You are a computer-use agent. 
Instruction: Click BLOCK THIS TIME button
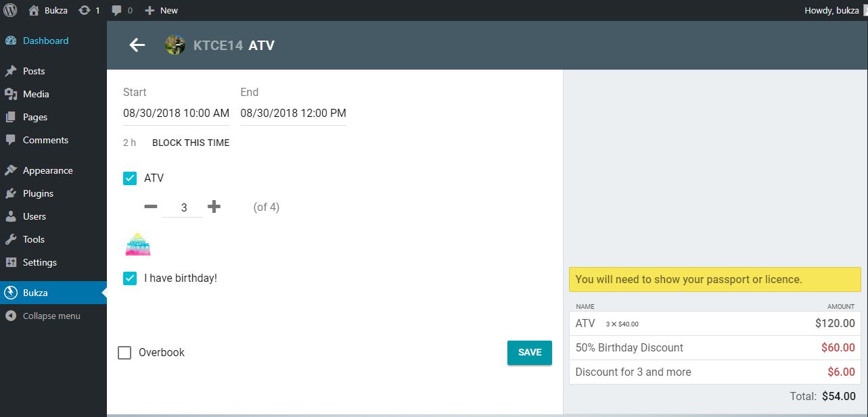pos(191,143)
